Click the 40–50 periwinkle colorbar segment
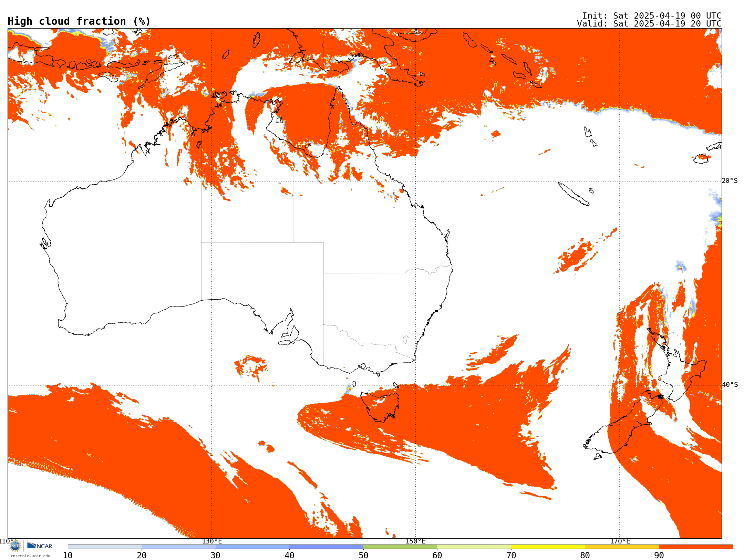 coord(326,547)
